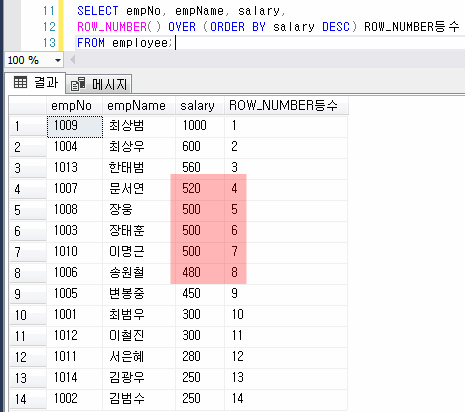Click ROW_NUMBER function on line 12

point(112,27)
